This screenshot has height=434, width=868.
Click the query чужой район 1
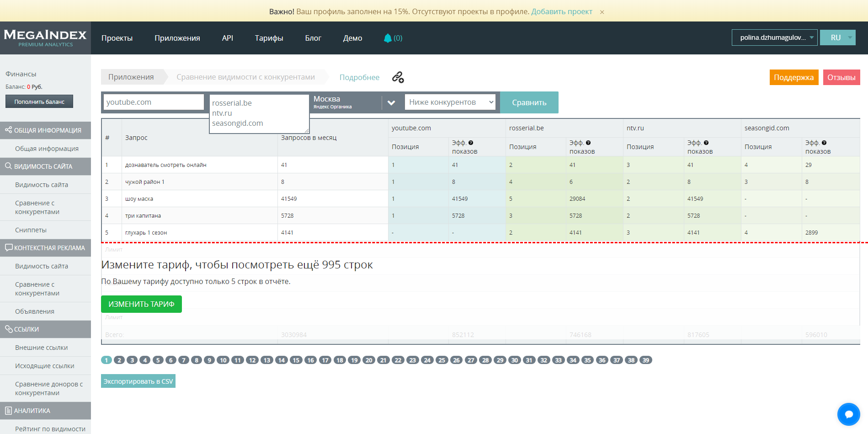point(145,182)
